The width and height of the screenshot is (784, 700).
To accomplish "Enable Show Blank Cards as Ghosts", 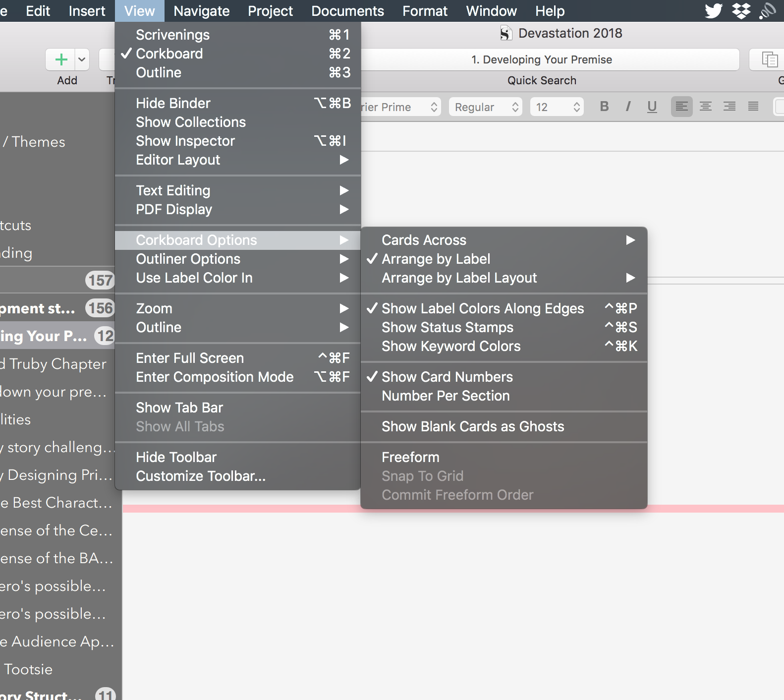I will [x=504, y=426].
